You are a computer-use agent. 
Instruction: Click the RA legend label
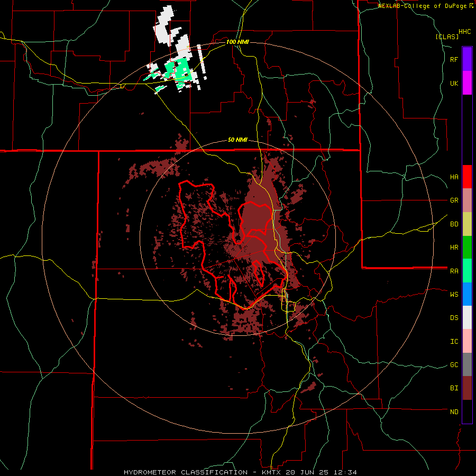(454, 271)
